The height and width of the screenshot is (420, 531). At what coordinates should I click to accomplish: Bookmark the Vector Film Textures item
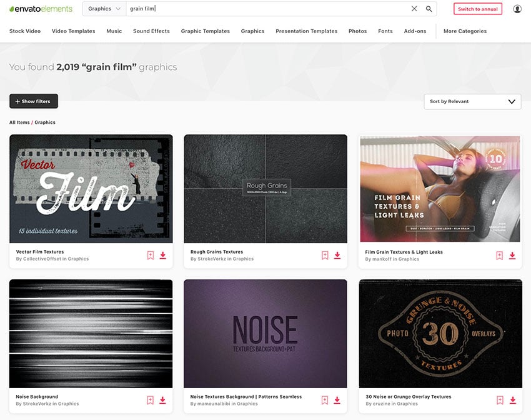tap(150, 255)
